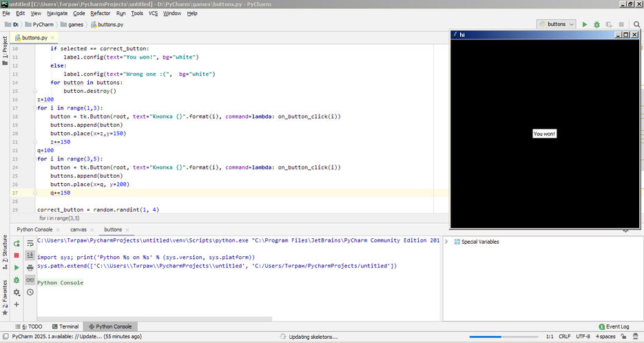This screenshot has height=343, width=644.
Task: Click the You won! label in hi window
Action: tap(544, 134)
